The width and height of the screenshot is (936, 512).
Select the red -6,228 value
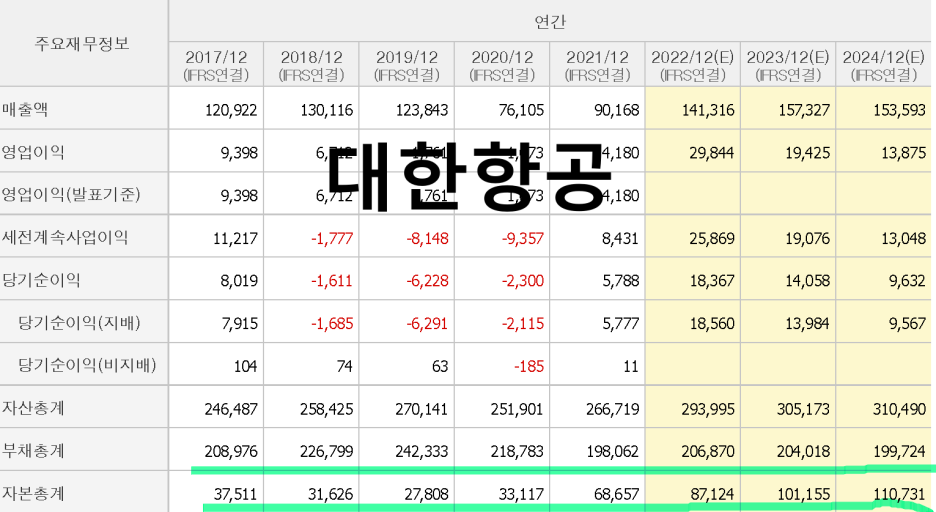(x=427, y=281)
